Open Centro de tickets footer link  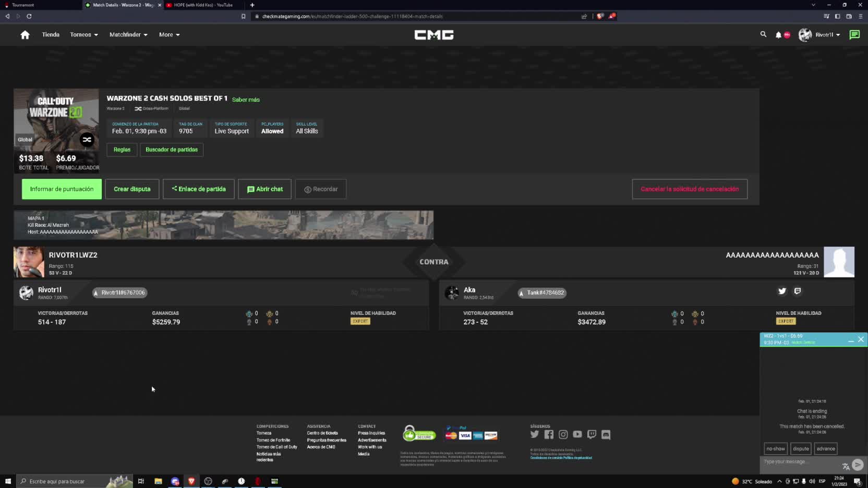pos(322,433)
